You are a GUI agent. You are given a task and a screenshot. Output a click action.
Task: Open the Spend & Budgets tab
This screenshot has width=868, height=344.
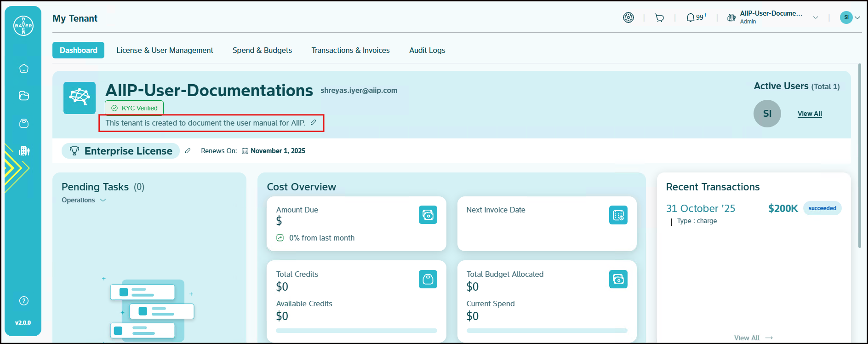tap(262, 50)
